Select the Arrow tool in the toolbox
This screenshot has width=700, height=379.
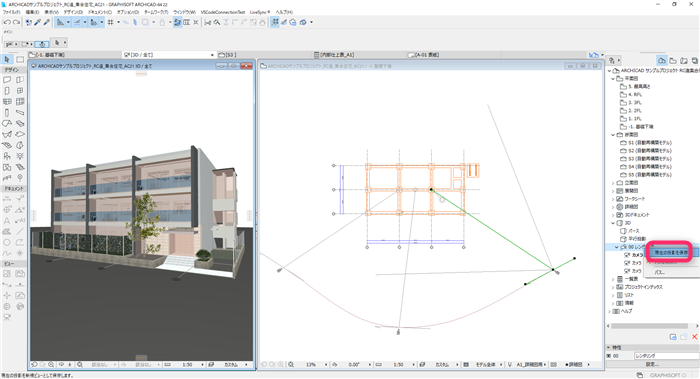(x=7, y=59)
